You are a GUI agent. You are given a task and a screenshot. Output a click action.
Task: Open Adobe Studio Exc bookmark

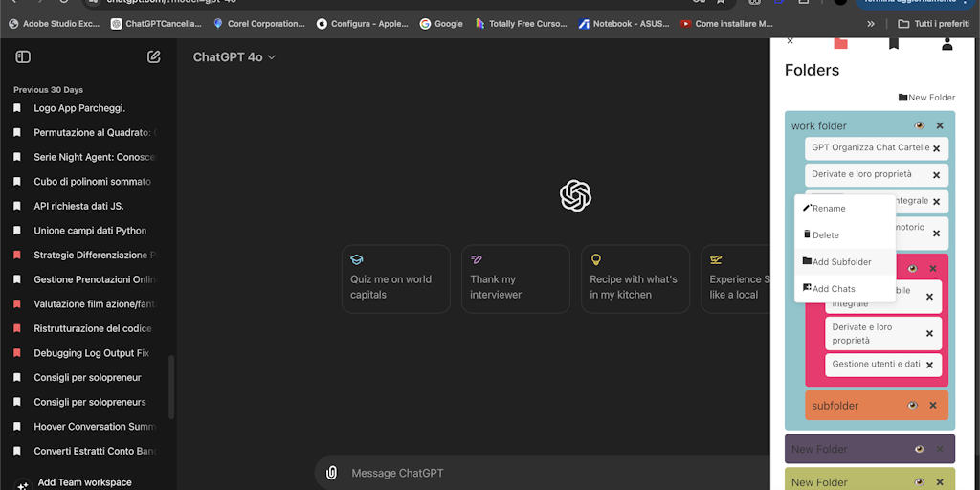pyautogui.click(x=55, y=24)
